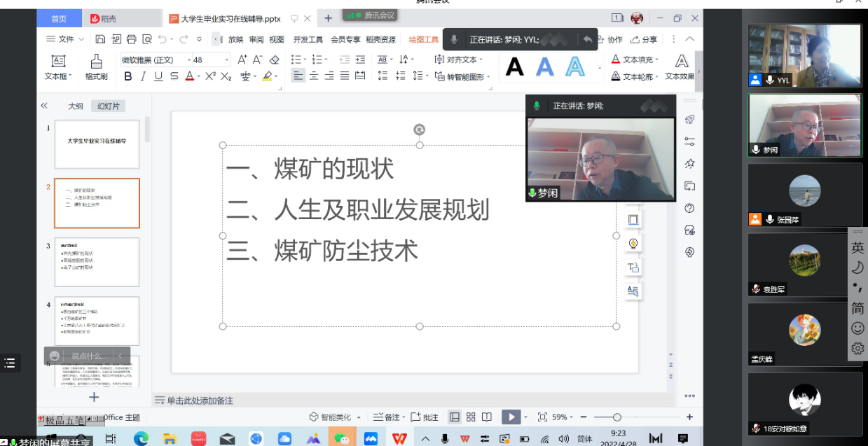Open WeChat from the taskbar
This screenshot has height=446, width=868.
click(x=342, y=438)
